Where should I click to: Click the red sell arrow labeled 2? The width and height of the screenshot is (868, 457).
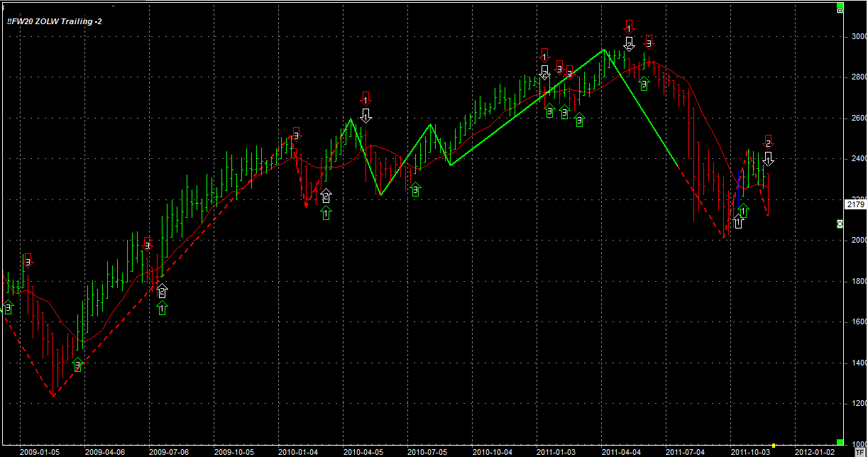pyautogui.click(x=768, y=141)
